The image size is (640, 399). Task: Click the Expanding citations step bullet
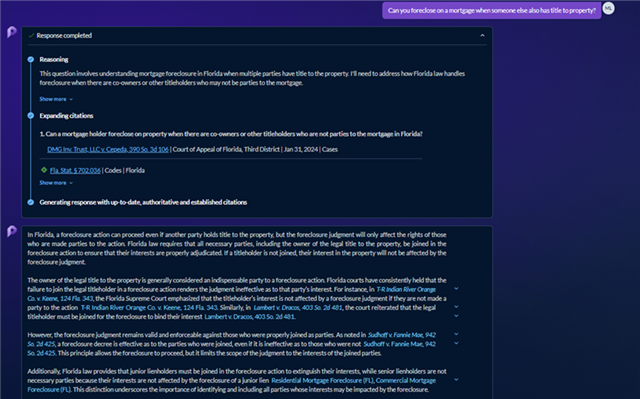[31, 115]
